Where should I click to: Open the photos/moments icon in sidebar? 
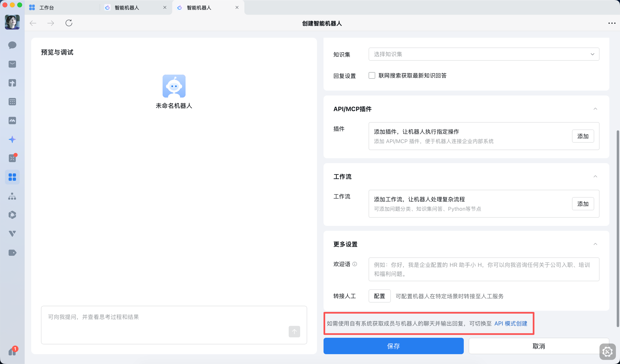(x=12, y=120)
